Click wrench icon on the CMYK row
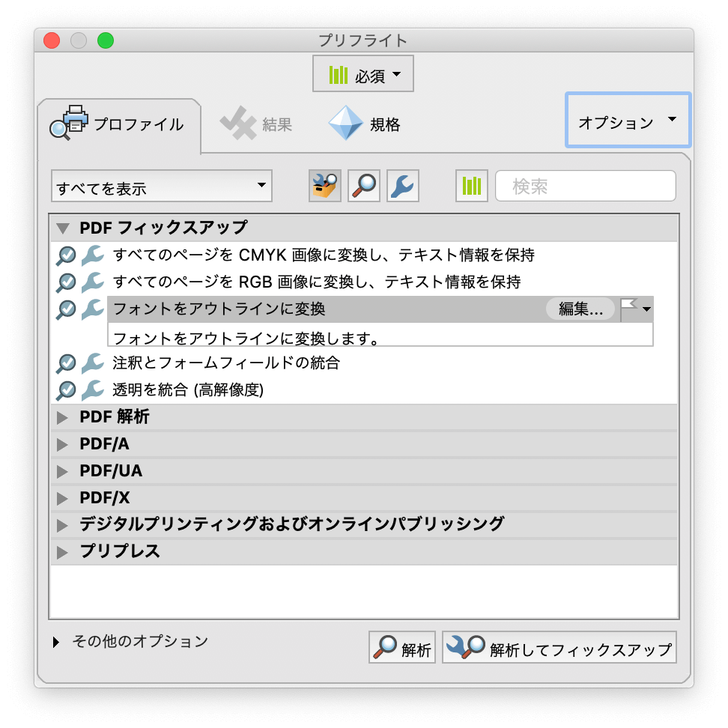Screen dimensions: 728x728 (93, 255)
